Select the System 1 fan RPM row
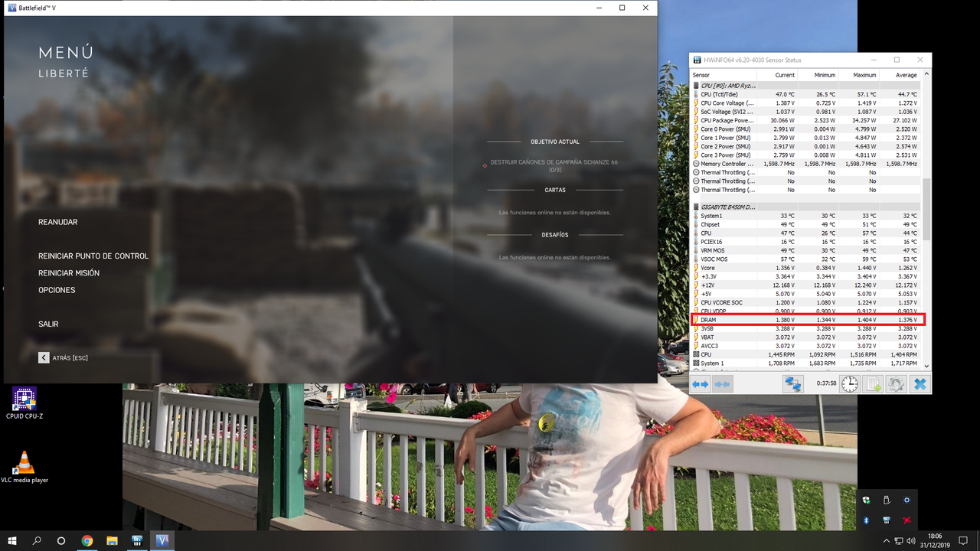980x551 pixels. coord(805,363)
